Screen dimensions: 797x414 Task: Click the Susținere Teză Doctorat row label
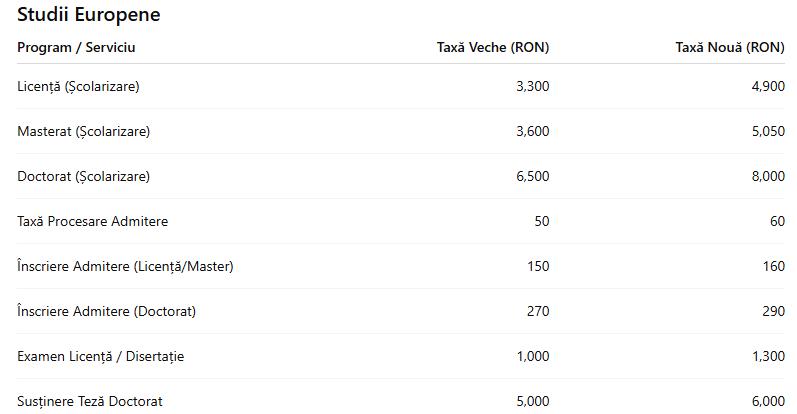tap(89, 401)
